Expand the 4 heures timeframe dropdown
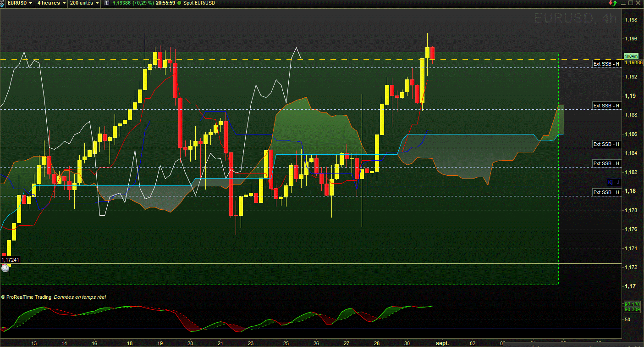This screenshot has height=347, width=644. (x=51, y=3)
